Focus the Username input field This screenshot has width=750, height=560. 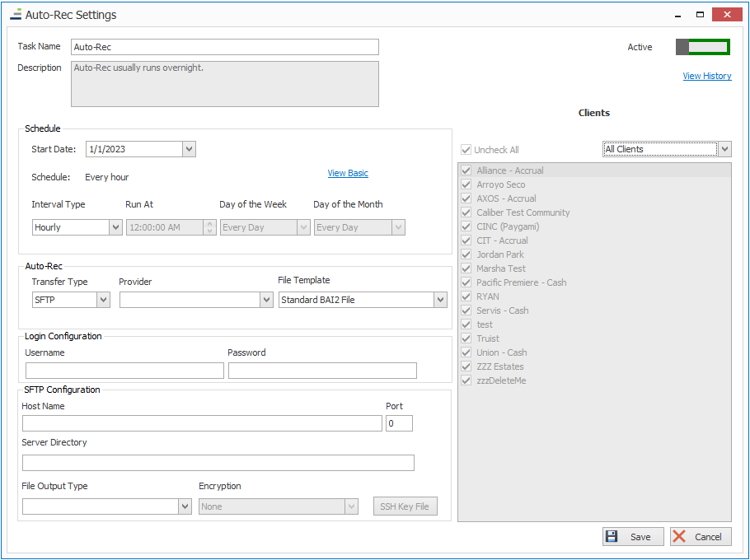124,371
